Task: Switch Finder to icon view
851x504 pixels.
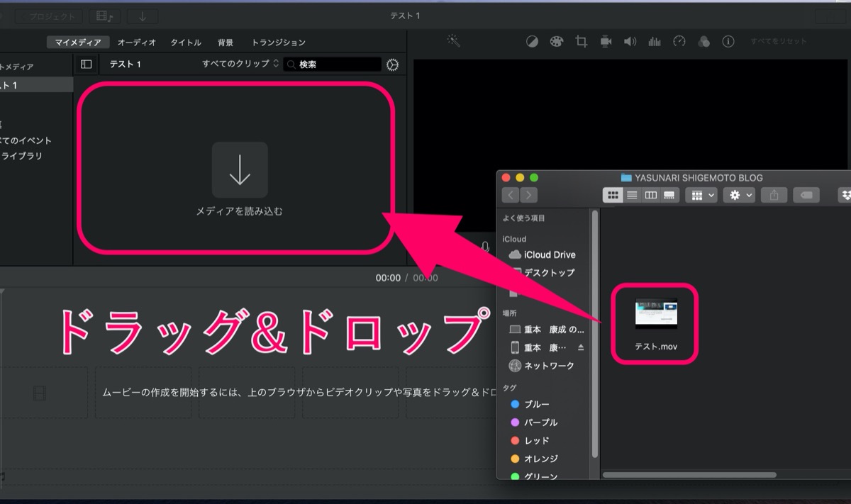Action: point(613,195)
